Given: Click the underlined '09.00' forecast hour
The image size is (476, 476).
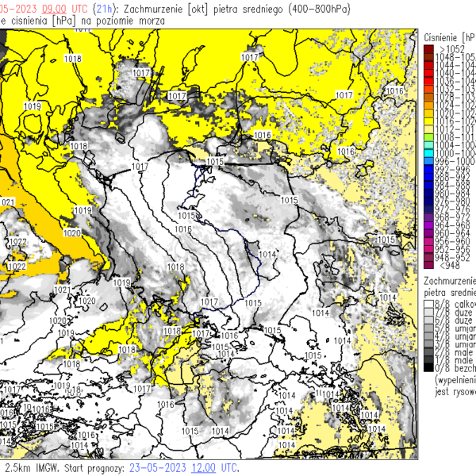Looking at the screenshot, I should 54,9.
